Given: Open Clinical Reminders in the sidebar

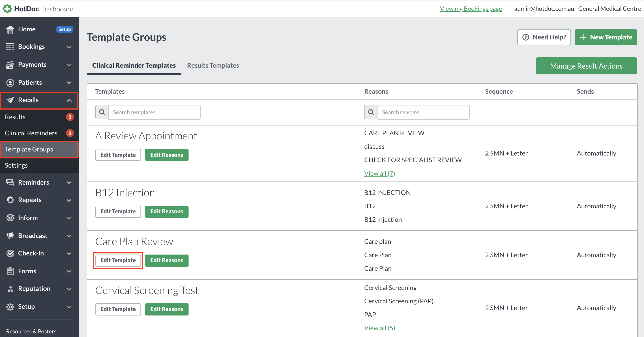Looking at the screenshot, I should point(39,133).
